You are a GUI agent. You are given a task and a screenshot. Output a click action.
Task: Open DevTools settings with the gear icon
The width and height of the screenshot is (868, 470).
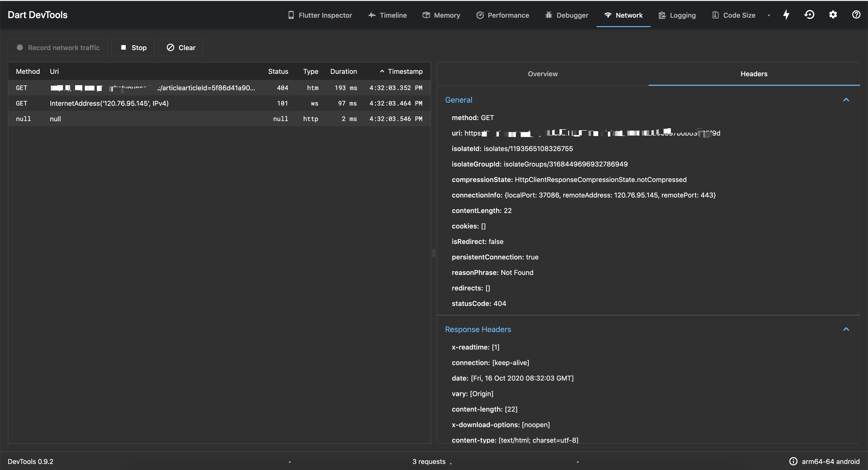[833, 15]
